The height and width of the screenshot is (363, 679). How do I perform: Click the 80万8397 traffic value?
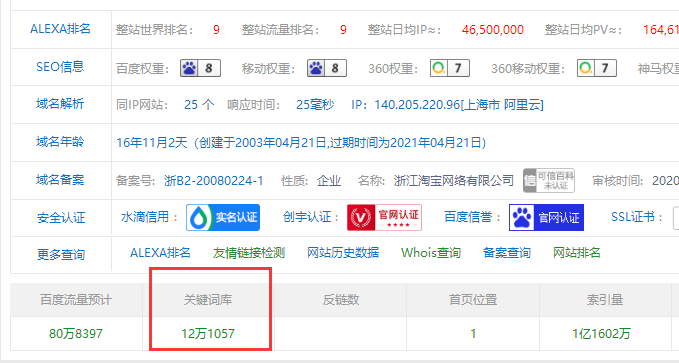(x=76, y=334)
